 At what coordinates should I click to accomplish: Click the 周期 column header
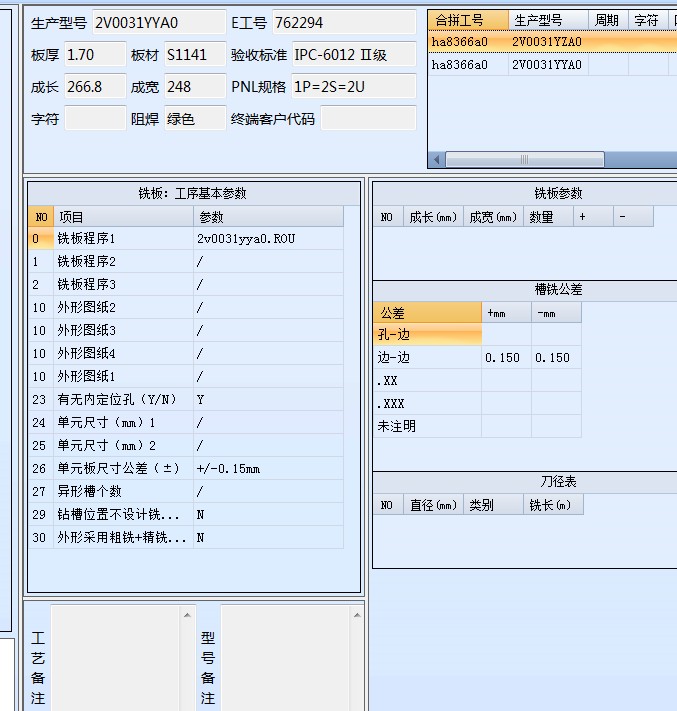[x=608, y=20]
